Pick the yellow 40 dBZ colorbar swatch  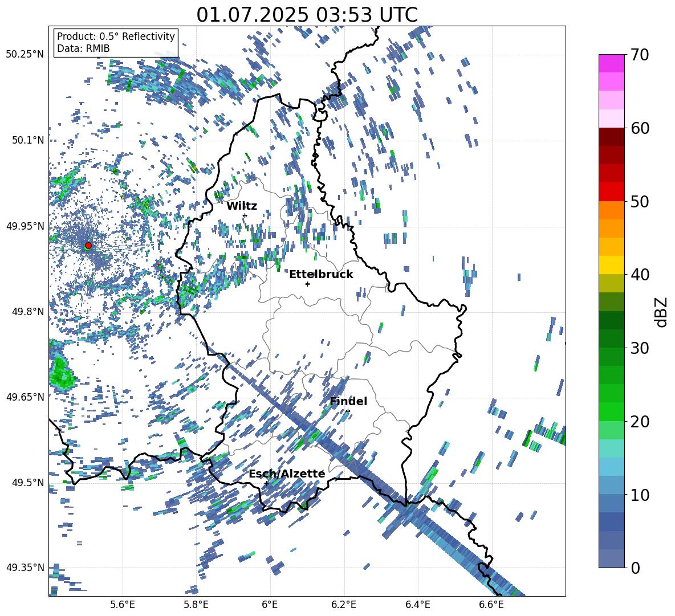tap(611, 265)
